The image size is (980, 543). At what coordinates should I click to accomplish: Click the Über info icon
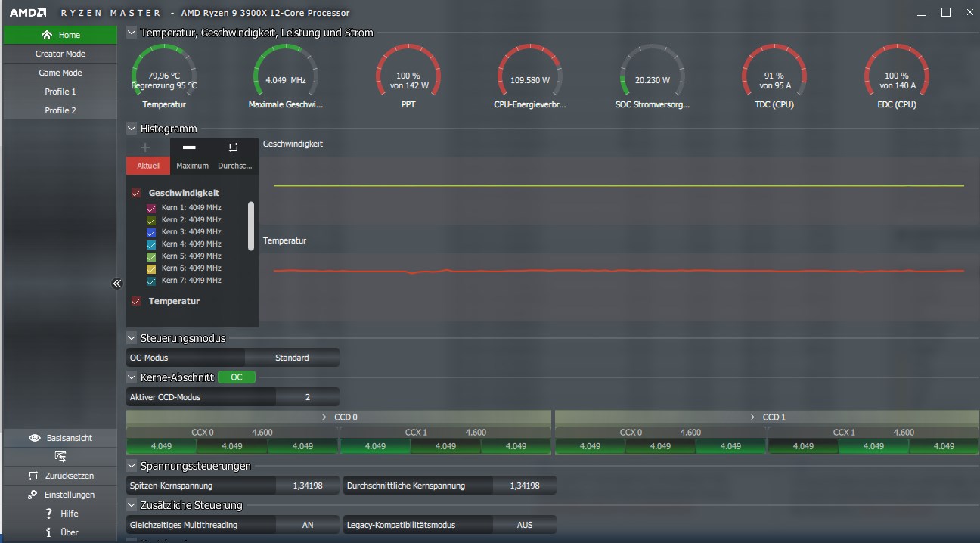coord(48,532)
